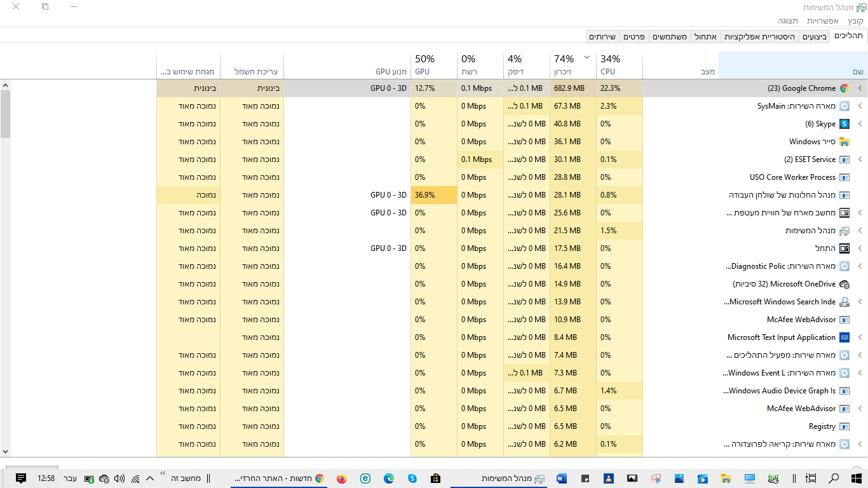Expand the Skype (6) process group

tap(860, 124)
